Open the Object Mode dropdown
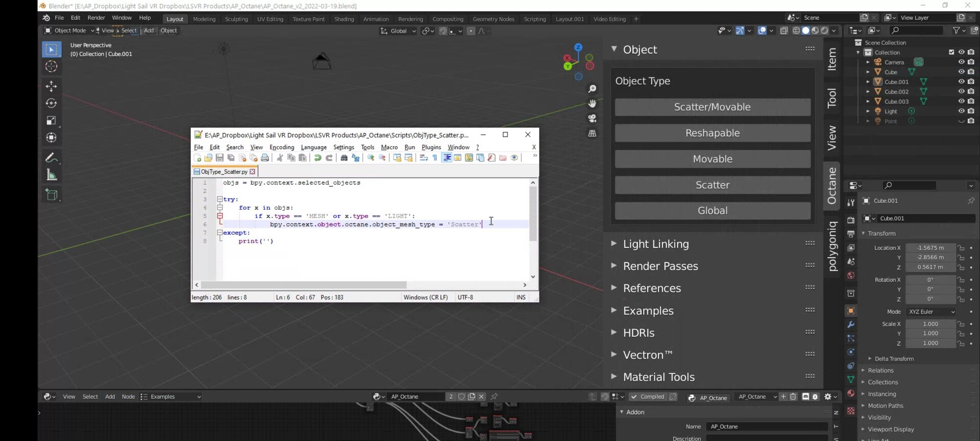Viewport: 980px width, 441px height. [69, 31]
